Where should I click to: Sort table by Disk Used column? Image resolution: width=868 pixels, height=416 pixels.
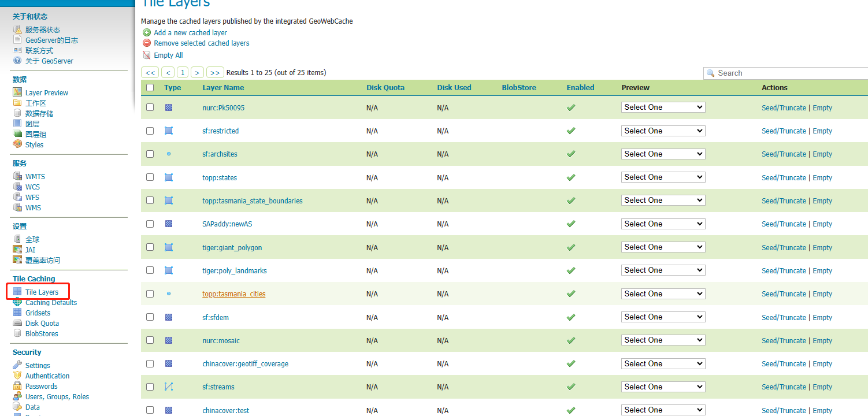(454, 87)
